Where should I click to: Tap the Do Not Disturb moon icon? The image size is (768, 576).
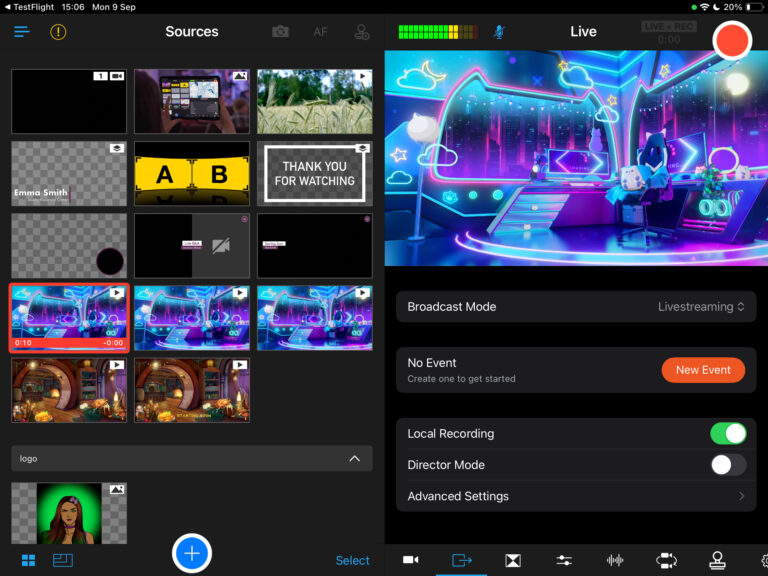pos(716,7)
